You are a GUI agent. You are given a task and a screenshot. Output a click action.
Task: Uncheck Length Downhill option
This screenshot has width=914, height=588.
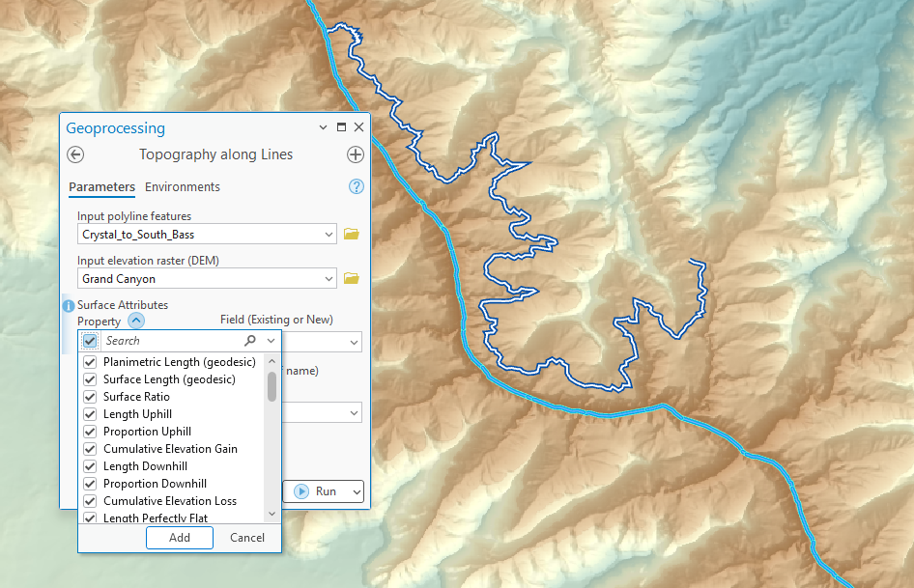point(90,466)
